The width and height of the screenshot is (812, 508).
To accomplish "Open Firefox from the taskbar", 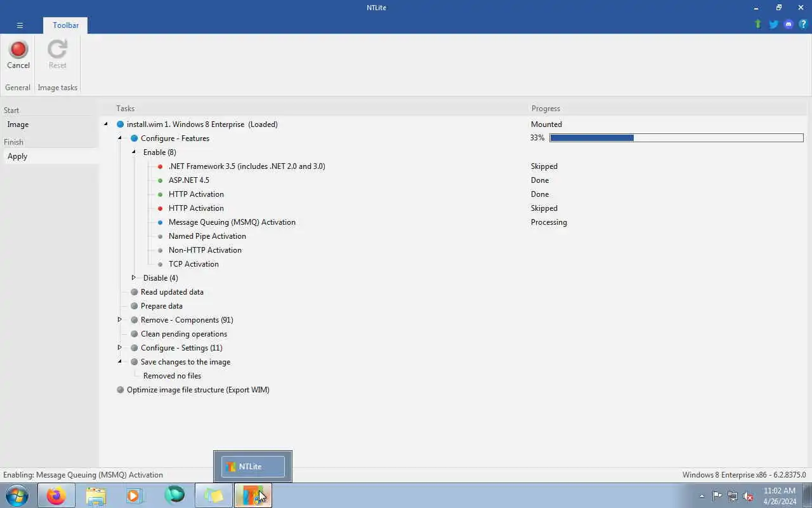I will point(56,495).
